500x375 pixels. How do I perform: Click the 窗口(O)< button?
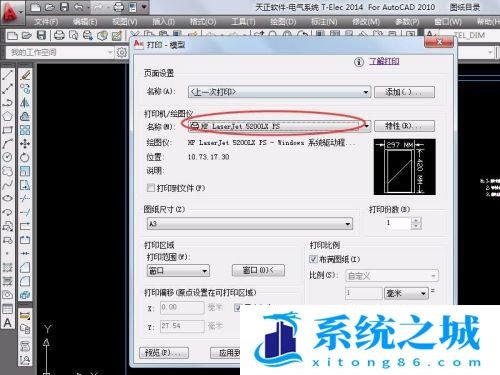[258, 270]
